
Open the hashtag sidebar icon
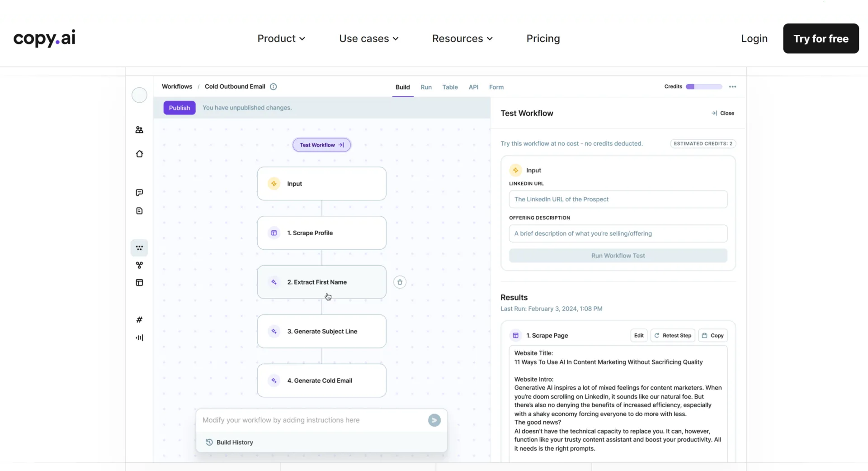[139, 320]
